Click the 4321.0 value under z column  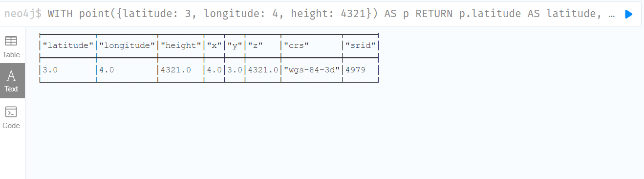pos(263,69)
